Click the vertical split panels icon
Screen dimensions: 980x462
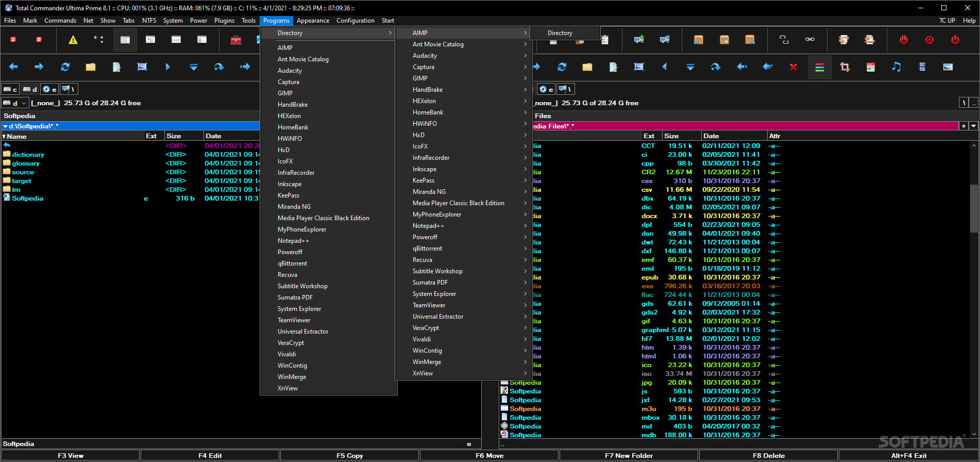click(x=202, y=40)
